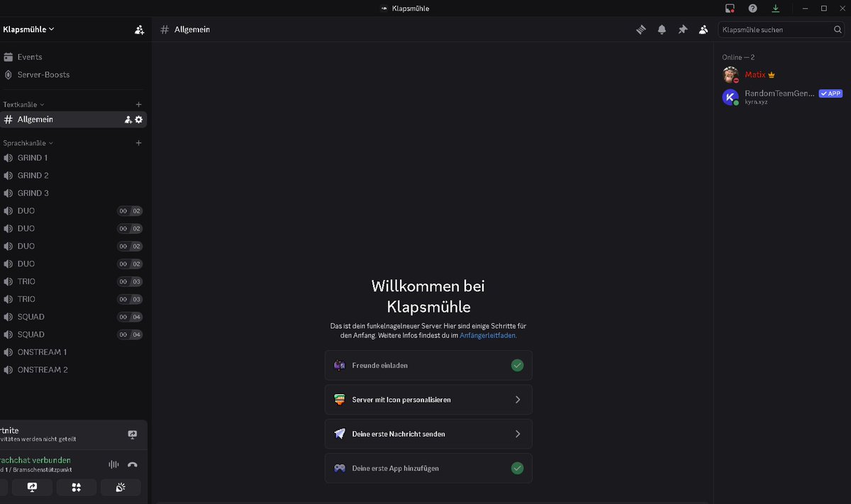
Task: Create a new text channel with plus
Action: [x=138, y=104]
